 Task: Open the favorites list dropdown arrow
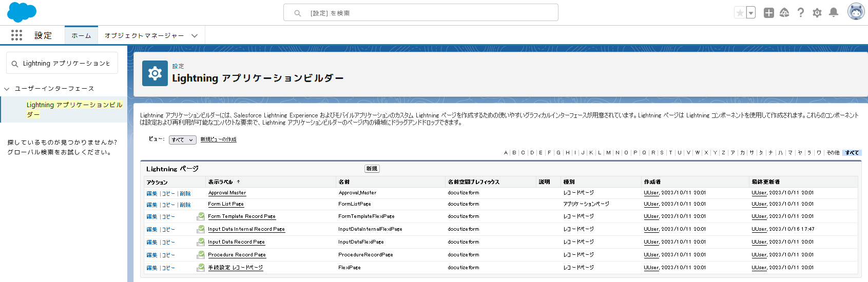click(x=751, y=13)
